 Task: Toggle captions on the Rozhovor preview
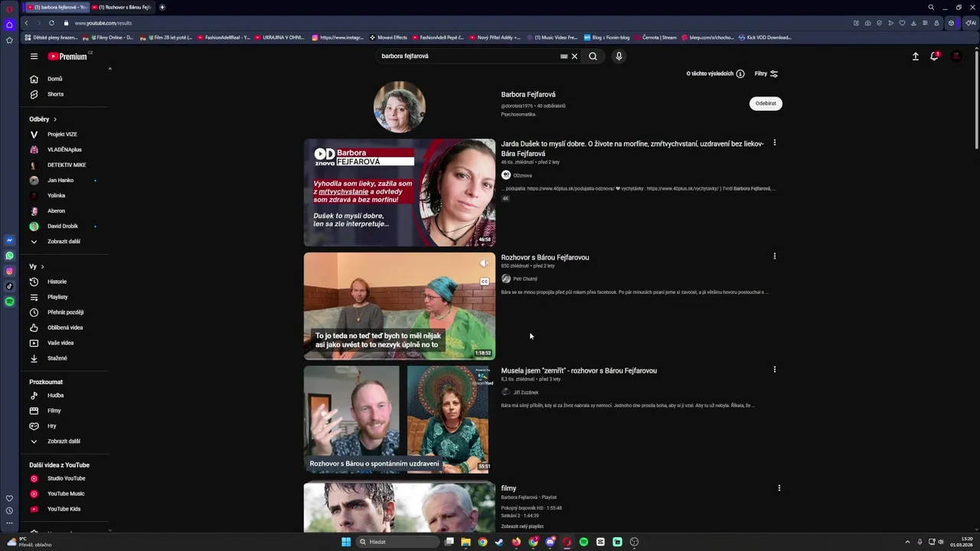[x=484, y=282]
